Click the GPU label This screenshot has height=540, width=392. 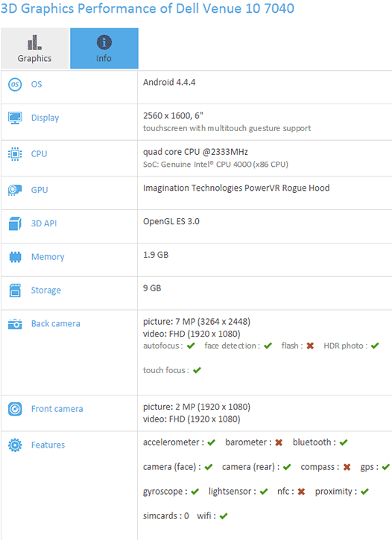pos(39,190)
